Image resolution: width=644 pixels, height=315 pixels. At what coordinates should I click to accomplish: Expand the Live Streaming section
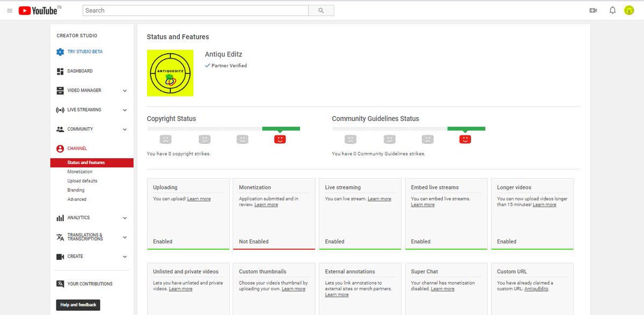pyautogui.click(x=125, y=110)
